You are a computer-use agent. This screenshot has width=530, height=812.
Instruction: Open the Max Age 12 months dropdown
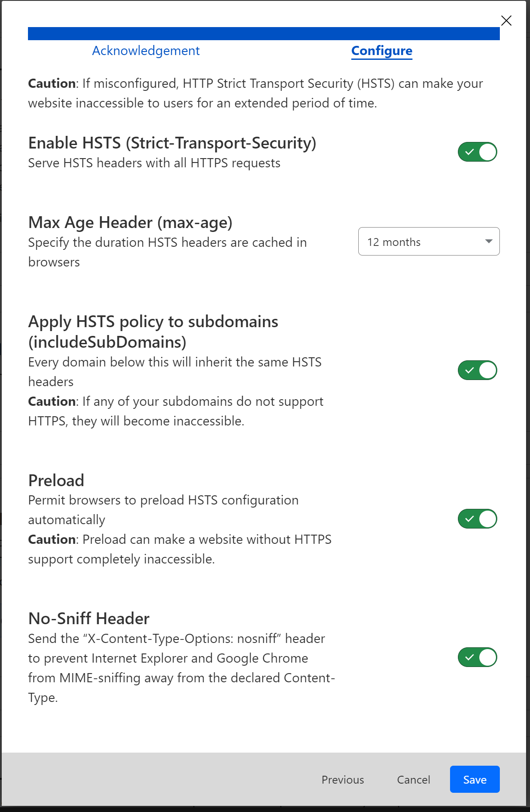(429, 242)
